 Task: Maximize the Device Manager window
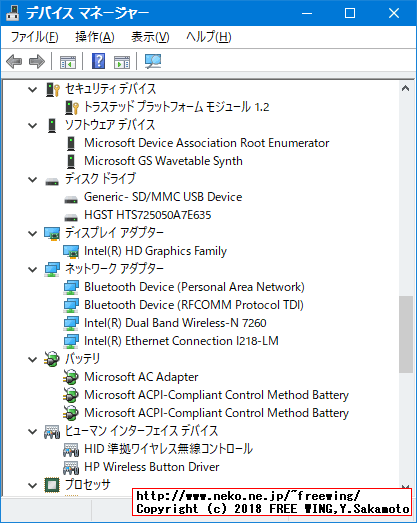coord(350,13)
